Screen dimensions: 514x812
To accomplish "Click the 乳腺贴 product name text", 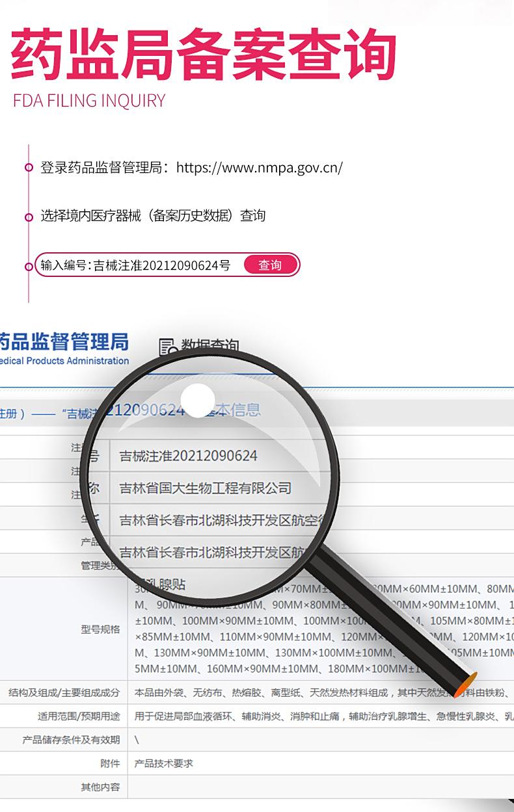I will point(167,584).
